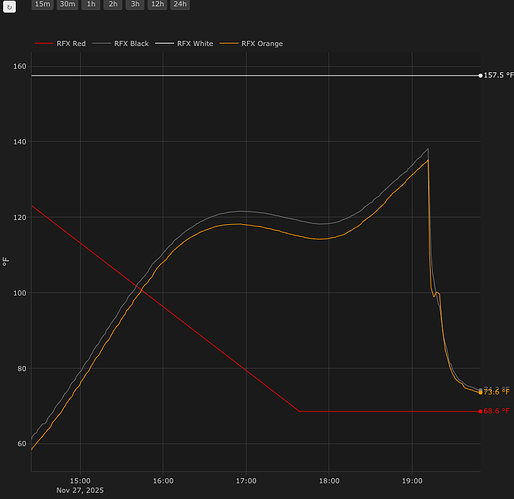514x499 pixels.
Task: Click the °F y-axis title
Action: coord(5,262)
